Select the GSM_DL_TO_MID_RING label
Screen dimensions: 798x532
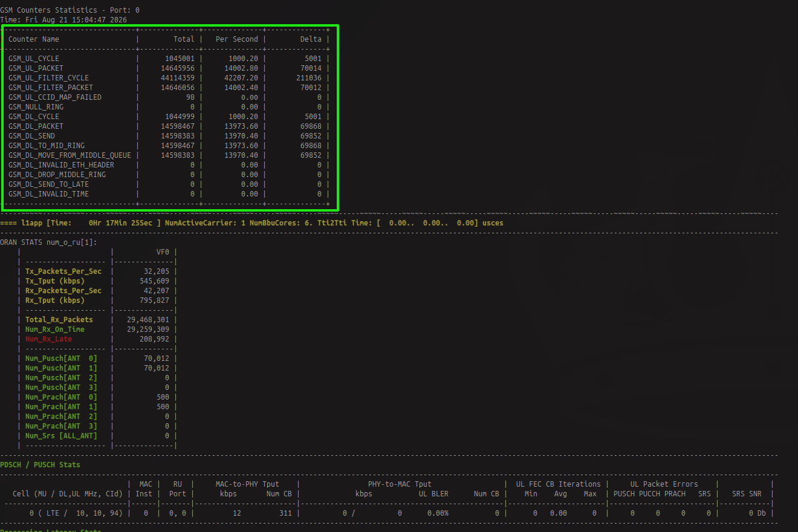47,146
